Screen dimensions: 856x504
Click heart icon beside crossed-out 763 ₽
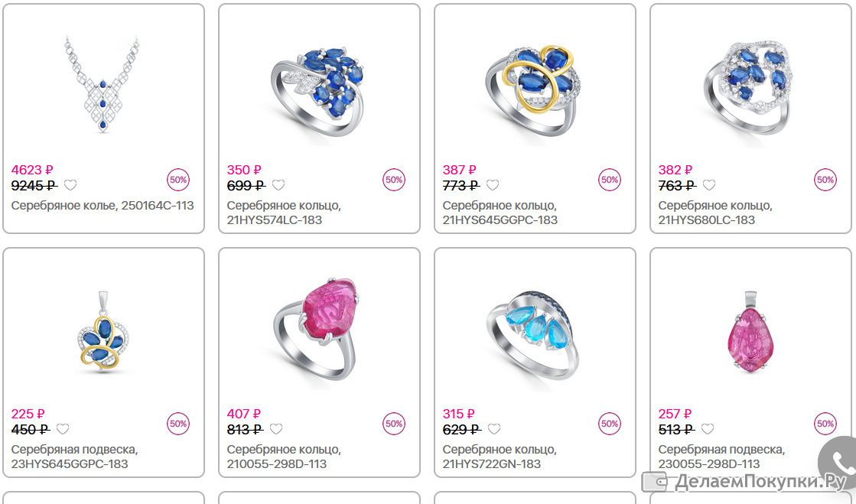click(x=708, y=185)
